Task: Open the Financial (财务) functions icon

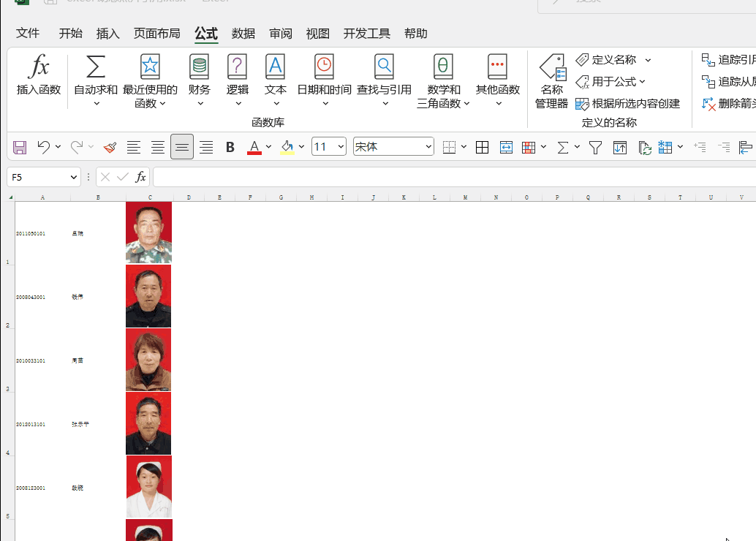Action: tap(199, 66)
